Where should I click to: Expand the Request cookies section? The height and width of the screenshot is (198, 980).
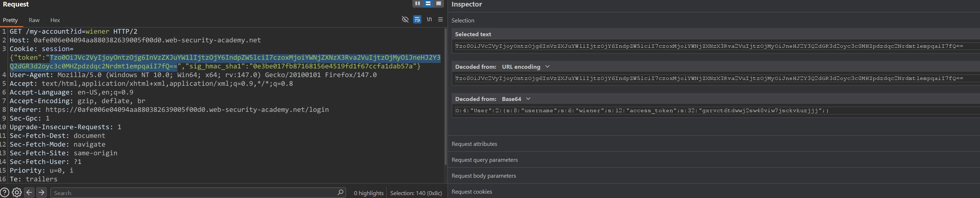point(472,192)
